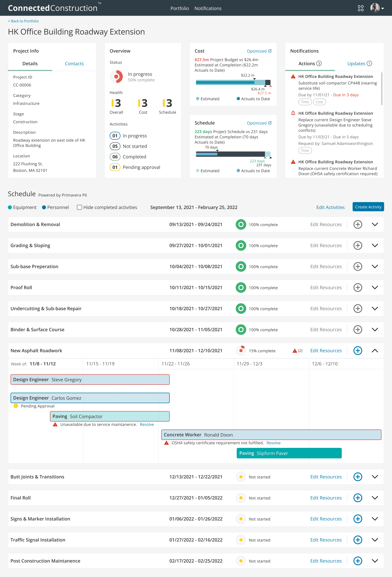Image resolution: width=392 pixels, height=577 pixels.
Task: Click the plus icon for Demolition & Removal
Action: [x=358, y=224]
